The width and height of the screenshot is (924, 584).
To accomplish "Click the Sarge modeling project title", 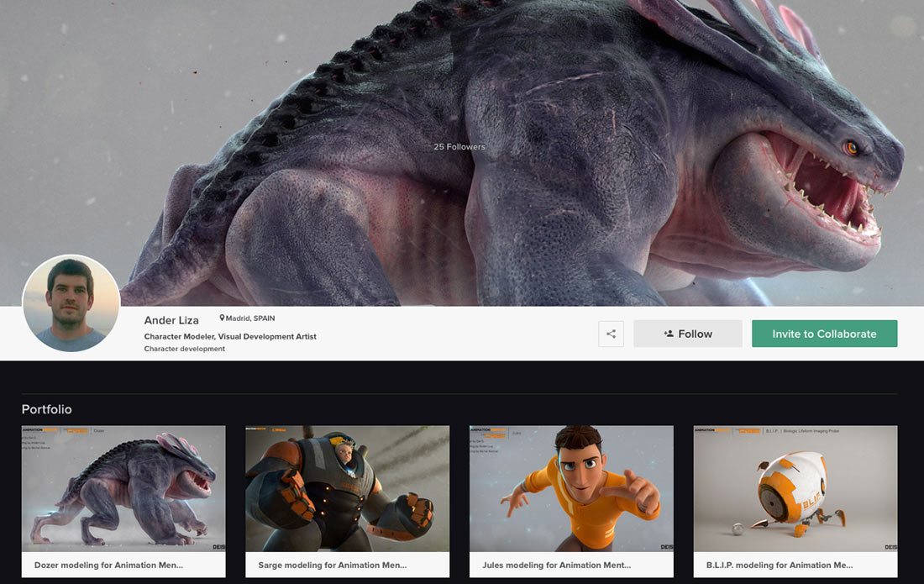I will [333, 566].
